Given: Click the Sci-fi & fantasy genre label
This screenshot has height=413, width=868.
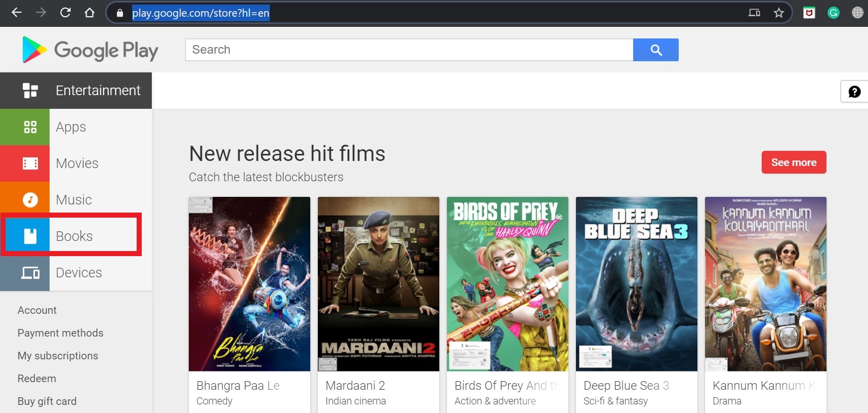Looking at the screenshot, I should [615, 401].
